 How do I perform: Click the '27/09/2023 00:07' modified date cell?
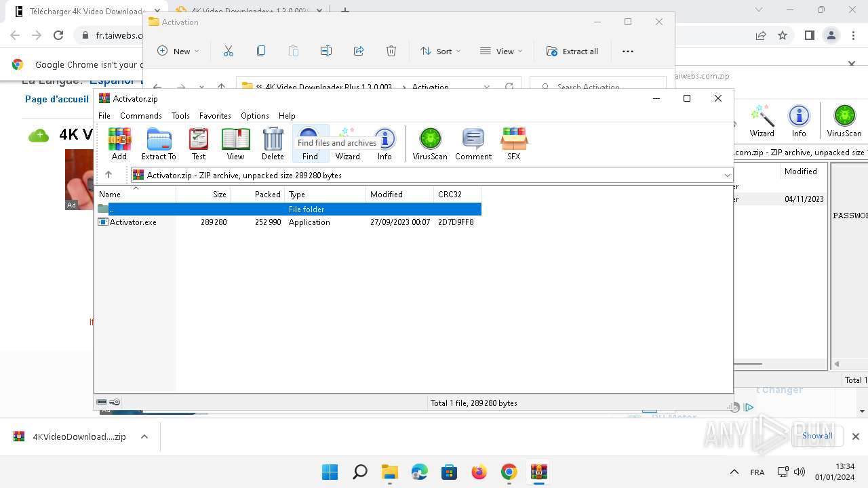click(x=400, y=222)
